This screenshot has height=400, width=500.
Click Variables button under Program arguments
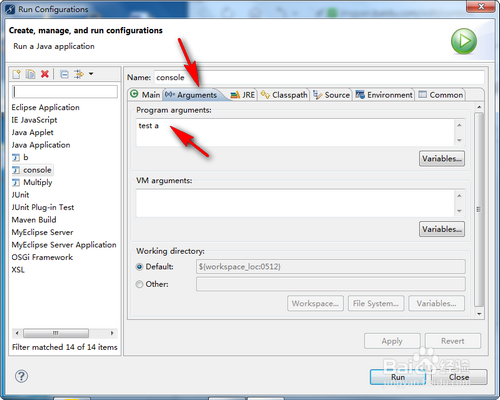442,159
